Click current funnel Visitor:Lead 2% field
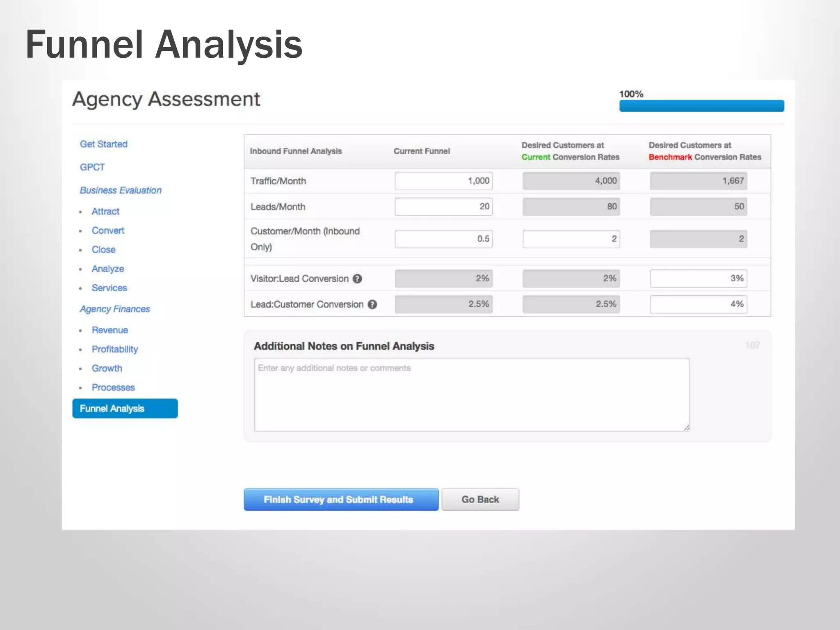840x630 pixels. point(444,278)
